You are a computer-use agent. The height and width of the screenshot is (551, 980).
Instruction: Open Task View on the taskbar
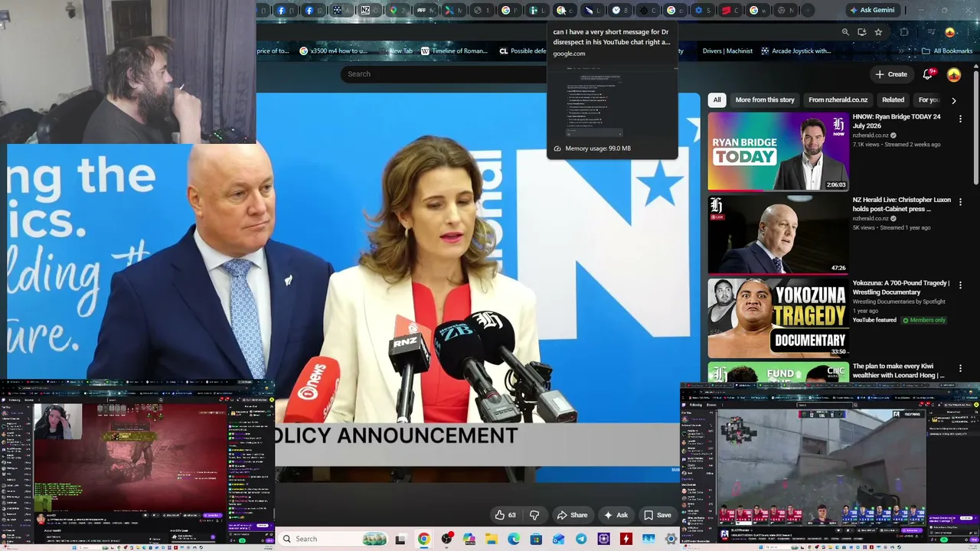pos(400,540)
